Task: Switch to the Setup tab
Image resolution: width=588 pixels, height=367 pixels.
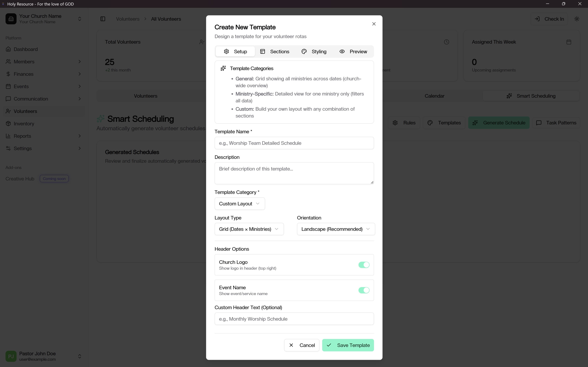Action: coord(235,51)
